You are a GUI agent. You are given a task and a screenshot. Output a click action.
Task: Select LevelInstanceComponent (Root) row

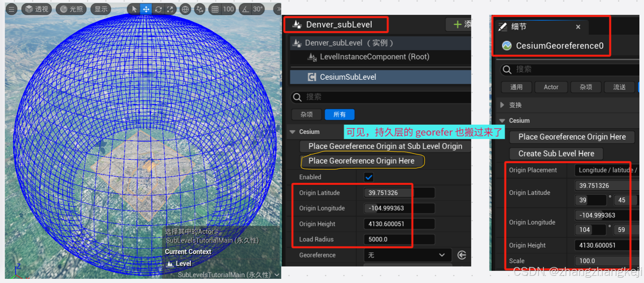(x=381, y=57)
